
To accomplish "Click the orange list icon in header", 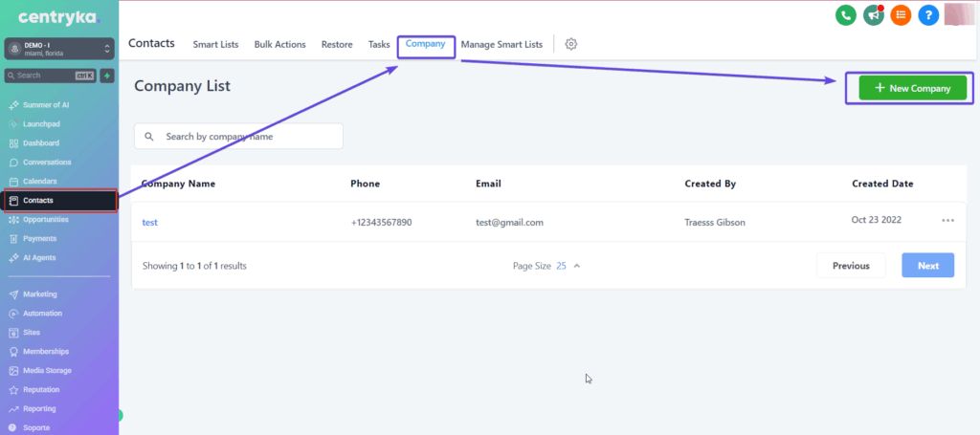I will [x=901, y=14].
